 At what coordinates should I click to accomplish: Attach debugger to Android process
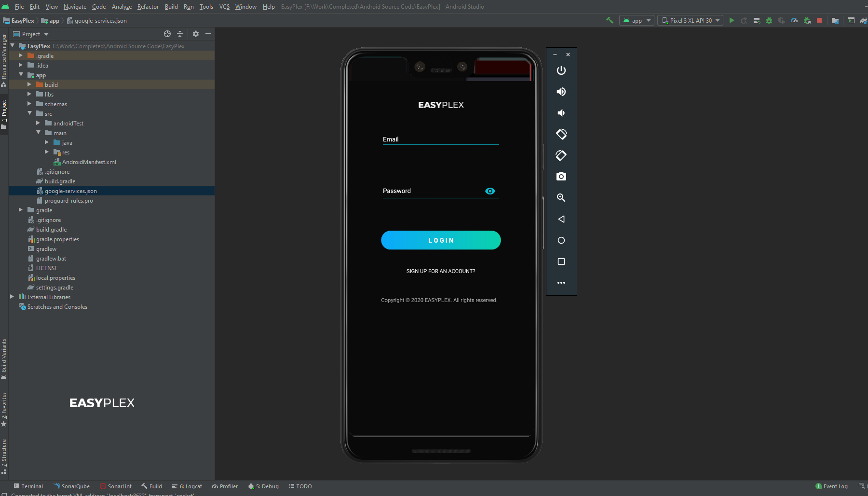tap(806, 20)
